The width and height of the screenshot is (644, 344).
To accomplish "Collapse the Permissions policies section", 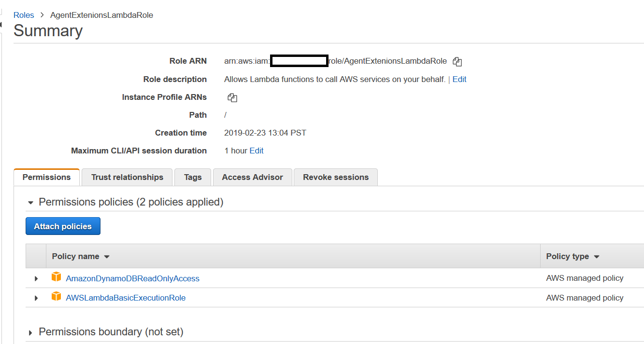I will [31, 203].
